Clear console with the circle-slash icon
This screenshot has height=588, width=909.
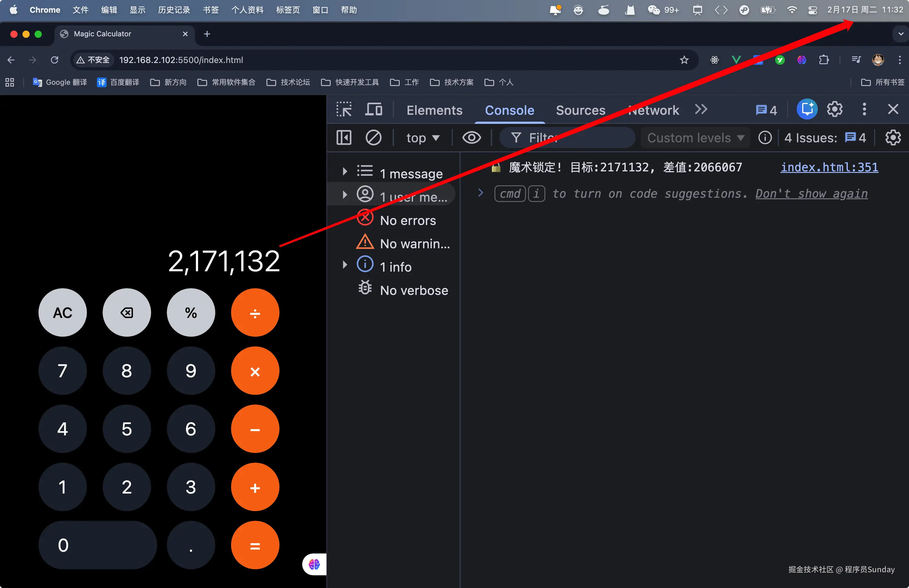[373, 138]
